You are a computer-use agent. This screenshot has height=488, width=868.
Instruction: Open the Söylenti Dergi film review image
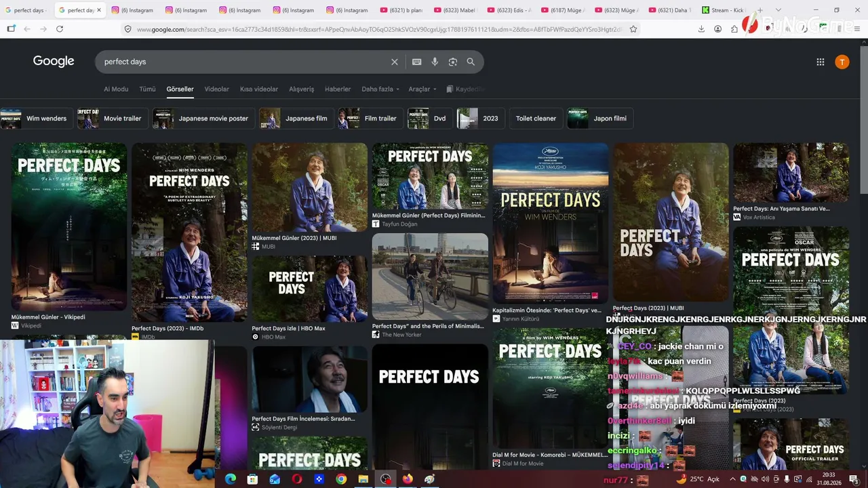pyautogui.click(x=310, y=379)
